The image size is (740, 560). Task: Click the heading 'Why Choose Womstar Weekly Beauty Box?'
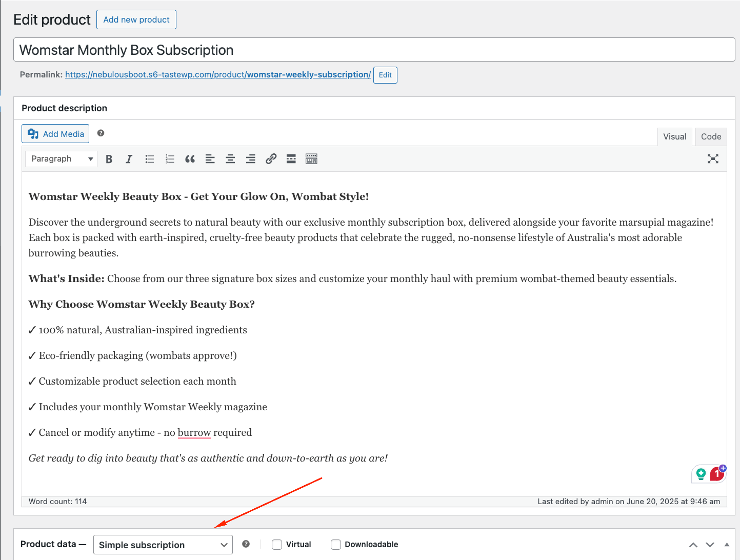(x=142, y=304)
